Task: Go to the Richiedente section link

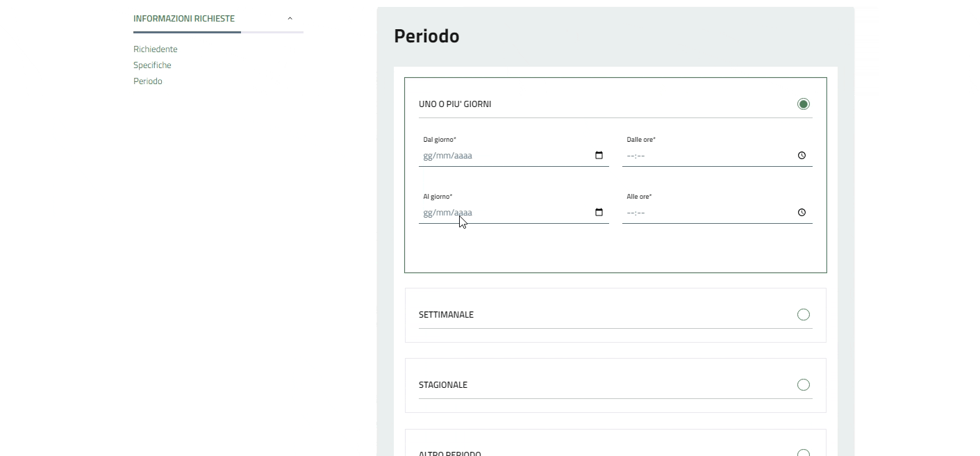Action: (156, 49)
